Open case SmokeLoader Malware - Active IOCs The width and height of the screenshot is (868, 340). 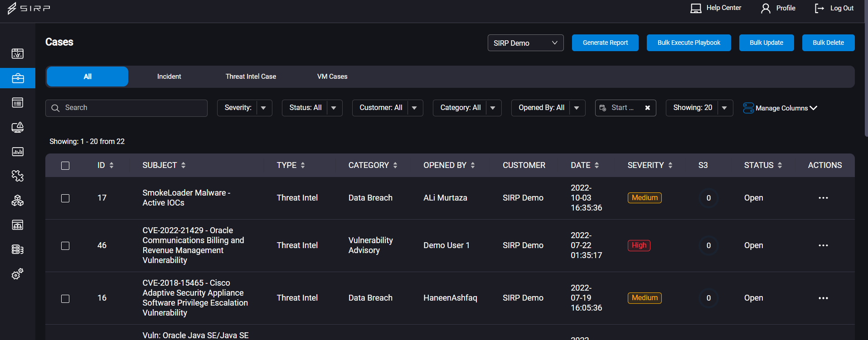pos(186,198)
